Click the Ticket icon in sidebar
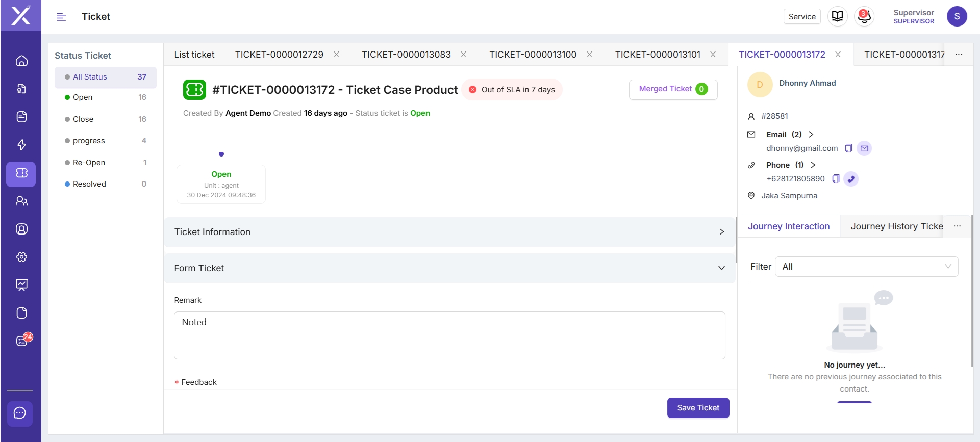The width and height of the screenshot is (980, 442). pyautogui.click(x=21, y=173)
